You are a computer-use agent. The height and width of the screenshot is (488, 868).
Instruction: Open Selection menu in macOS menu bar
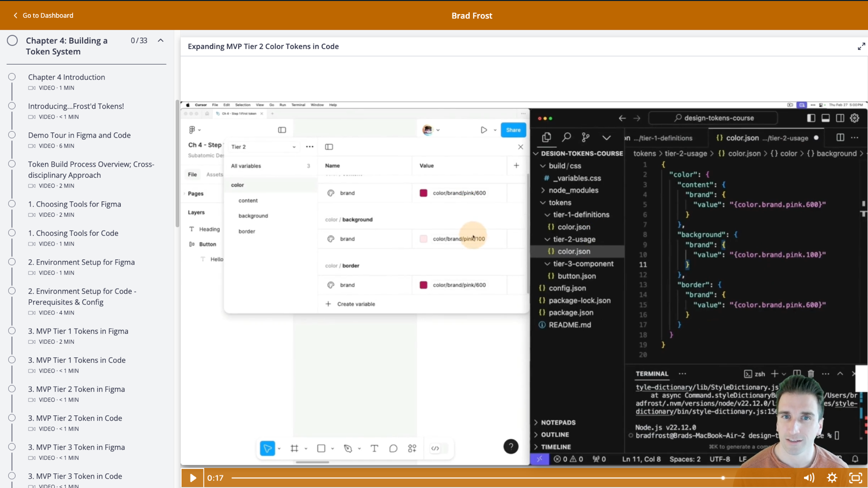point(242,105)
